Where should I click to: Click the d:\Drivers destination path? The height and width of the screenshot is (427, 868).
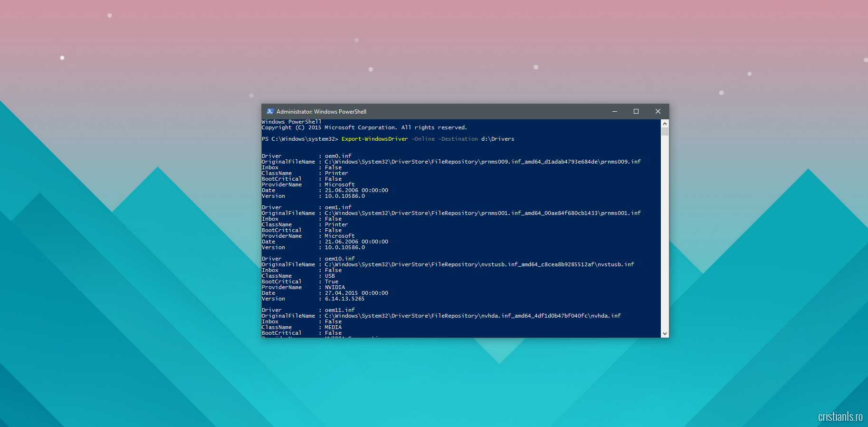497,139
